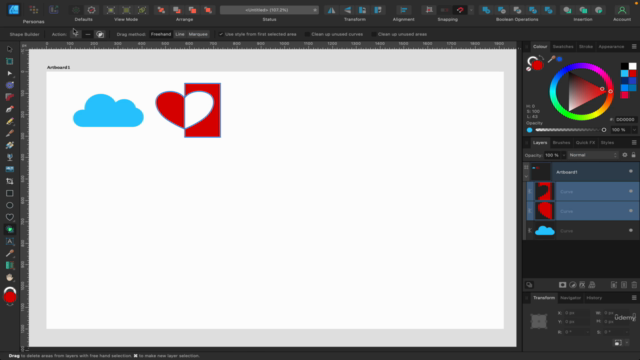The image size is (640, 360).
Task: Select the Node tool
Action: pyautogui.click(x=9, y=73)
